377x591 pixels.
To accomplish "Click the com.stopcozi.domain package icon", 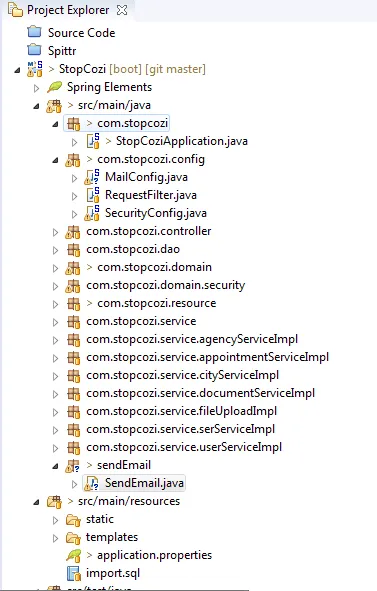I will point(73,268).
